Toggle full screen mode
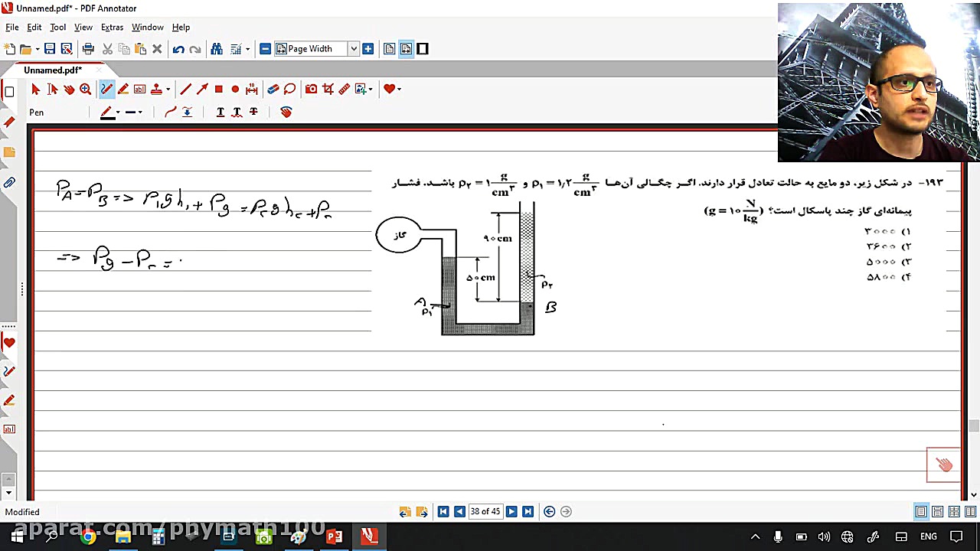Image resolution: width=980 pixels, height=551 pixels. (423, 49)
